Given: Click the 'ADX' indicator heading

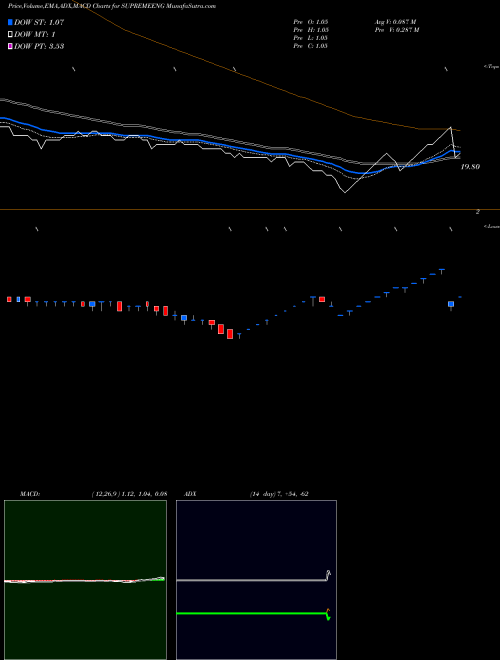Looking at the screenshot, I should [190, 494].
